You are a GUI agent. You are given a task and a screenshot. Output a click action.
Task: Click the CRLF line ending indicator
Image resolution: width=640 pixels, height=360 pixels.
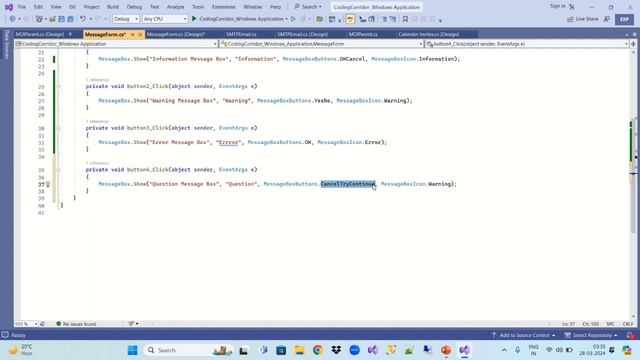pyautogui.click(x=628, y=324)
